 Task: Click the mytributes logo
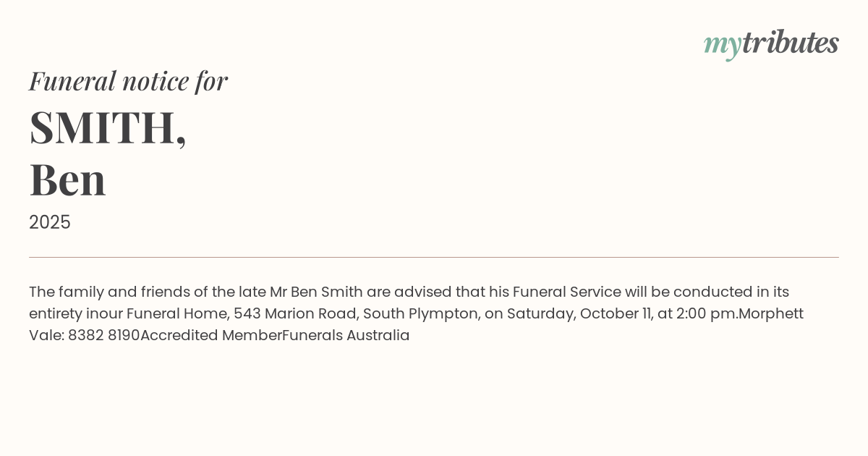[x=770, y=43]
